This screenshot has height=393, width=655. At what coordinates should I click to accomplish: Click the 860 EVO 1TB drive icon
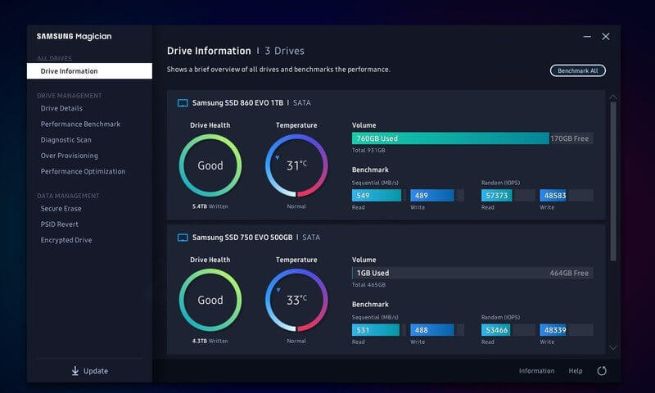183,103
